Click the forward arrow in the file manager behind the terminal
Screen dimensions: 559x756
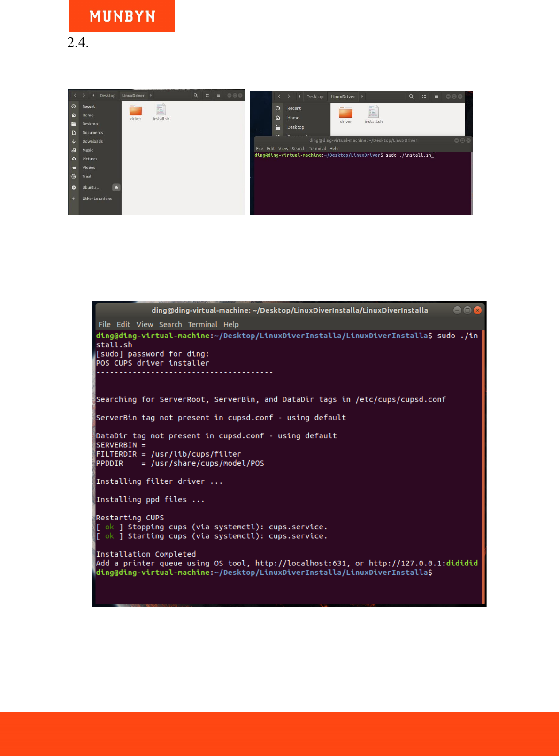289,96
